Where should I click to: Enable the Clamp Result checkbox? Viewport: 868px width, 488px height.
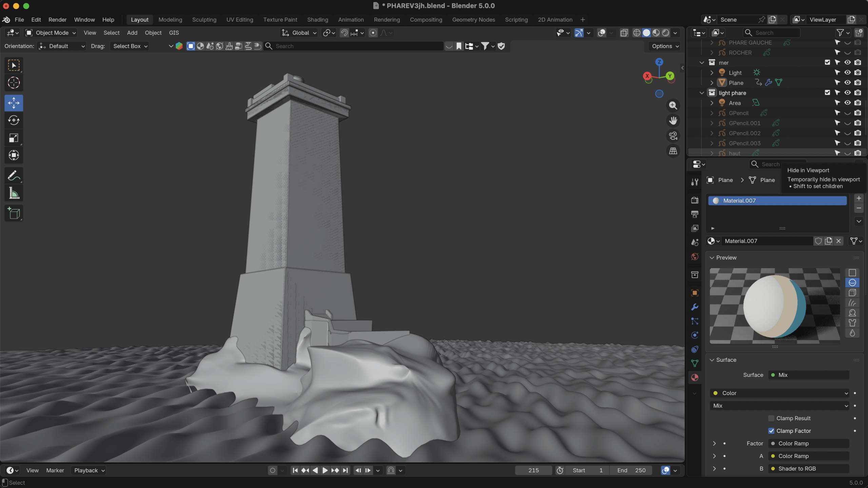[x=771, y=418]
